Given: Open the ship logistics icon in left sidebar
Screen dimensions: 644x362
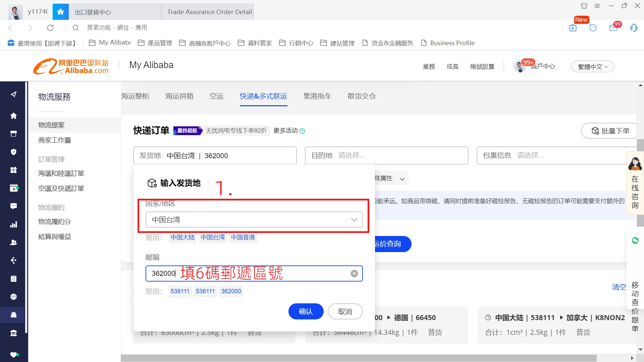Looking at the screenshot, I should [x=13, y=315].
